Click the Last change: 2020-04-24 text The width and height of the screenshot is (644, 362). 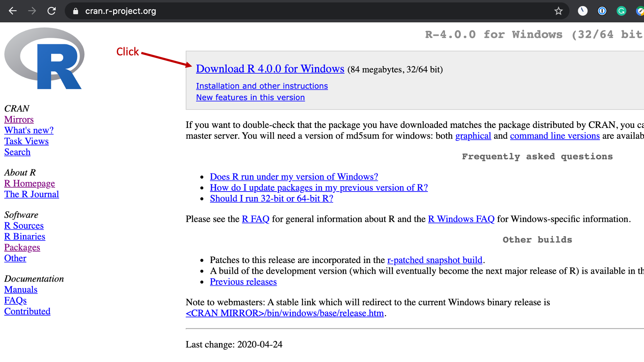pyautogui.click(x=234, y=344)
